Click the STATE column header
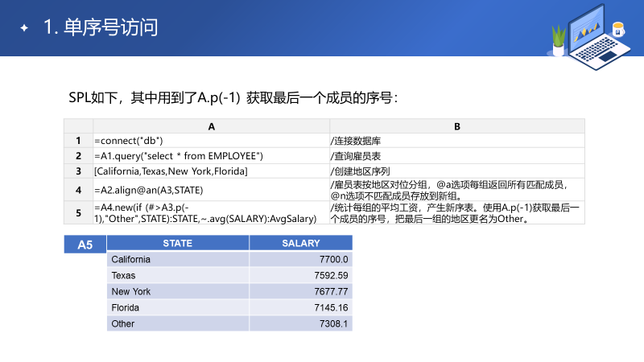This screenshot has height=362, width=644. point(177,243)
